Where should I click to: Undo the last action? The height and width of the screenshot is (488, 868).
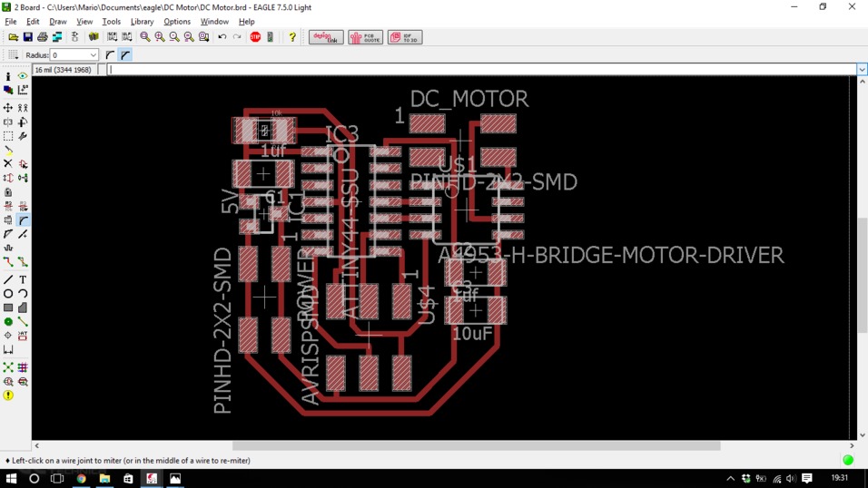[x=222, y=37]
